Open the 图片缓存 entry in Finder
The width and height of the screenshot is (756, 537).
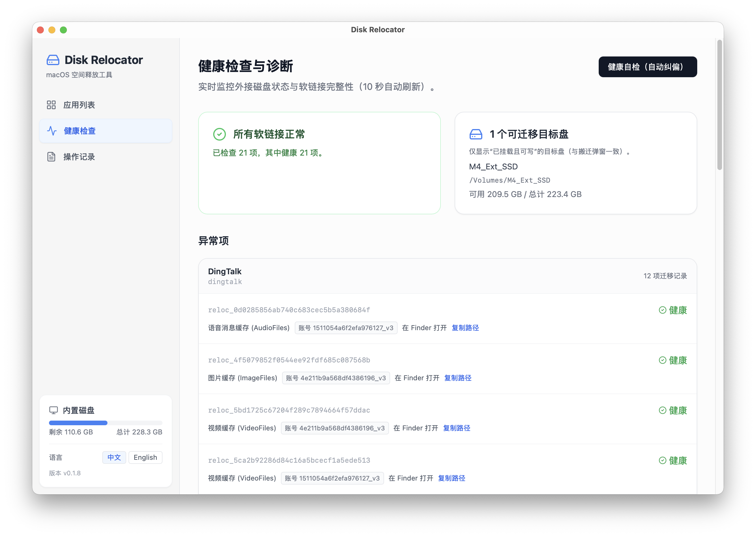coord(418,378)
